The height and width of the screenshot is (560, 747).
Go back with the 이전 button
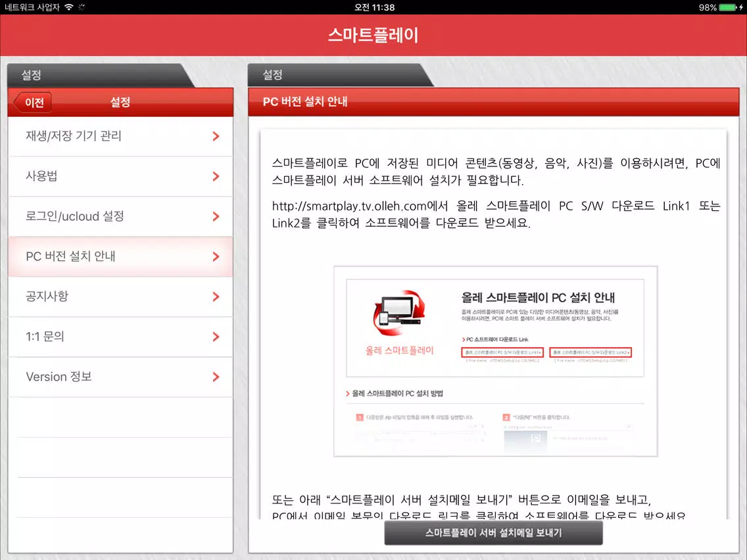(x=32, y=103)
